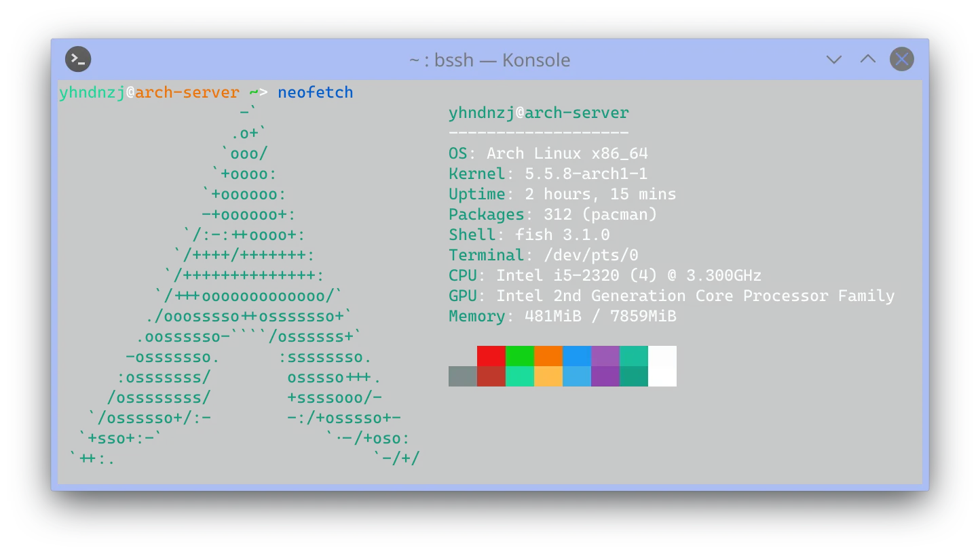Click the Konsole terminal icon in title bar
The height and width of the screenshot is (554, 980).
point(78,60)
